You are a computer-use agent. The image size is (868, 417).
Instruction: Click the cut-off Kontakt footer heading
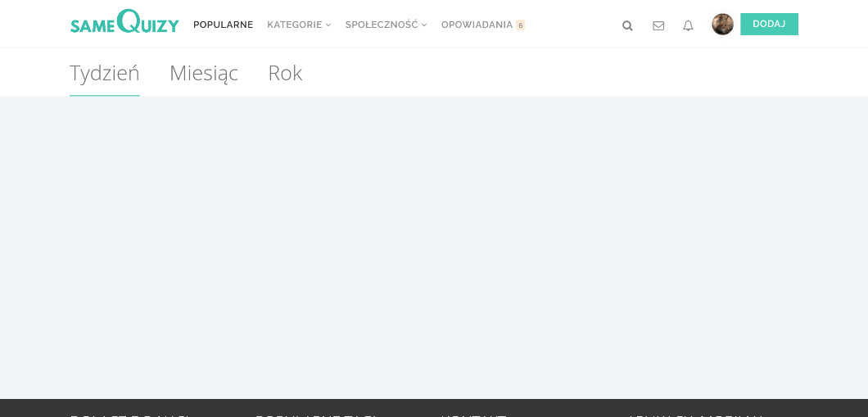tap(474, 415)
